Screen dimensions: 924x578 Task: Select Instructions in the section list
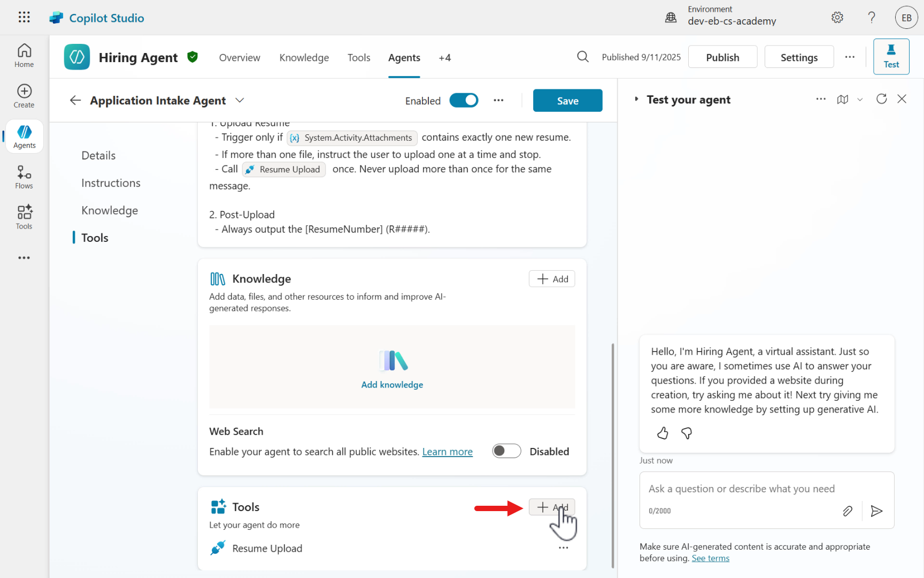(x=111, y=183)
